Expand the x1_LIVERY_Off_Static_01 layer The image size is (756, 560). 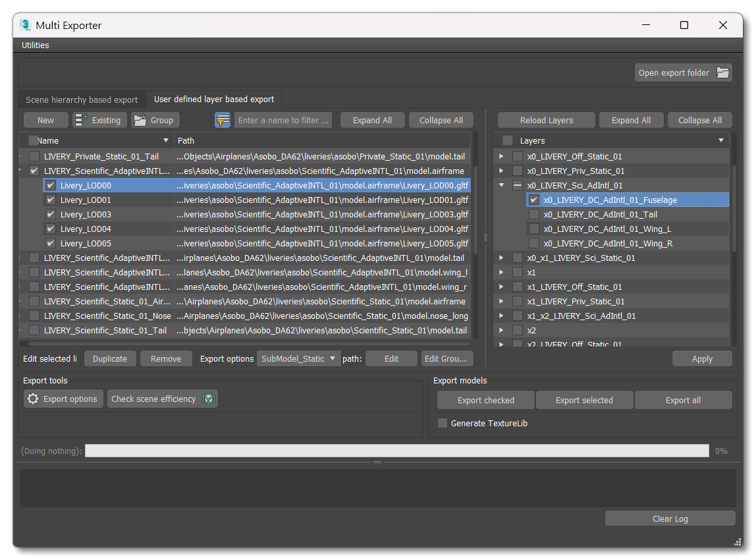(501, 287)
